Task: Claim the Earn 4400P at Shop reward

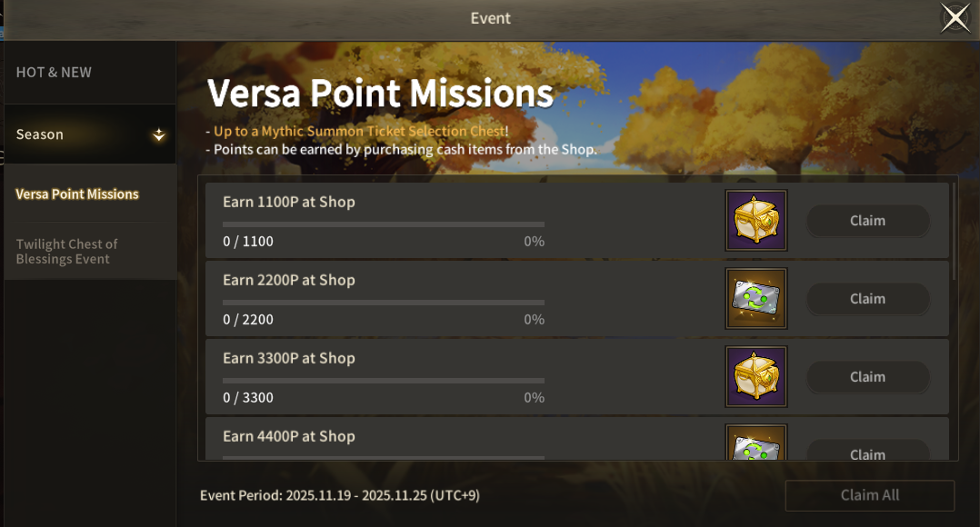Action: [867, 452]
